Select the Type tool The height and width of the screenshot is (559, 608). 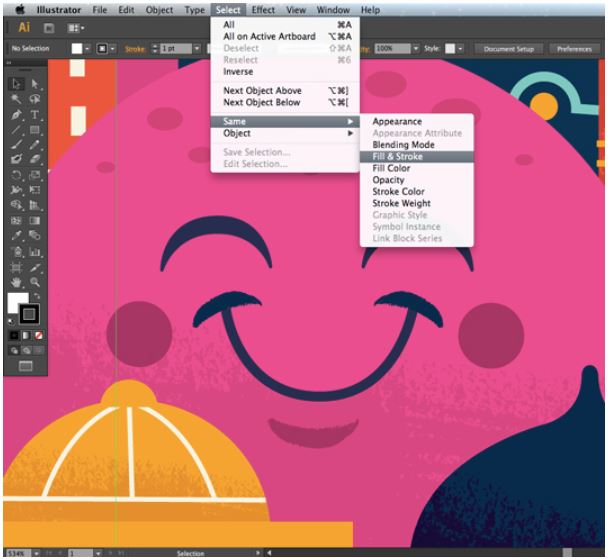(35, 115)
